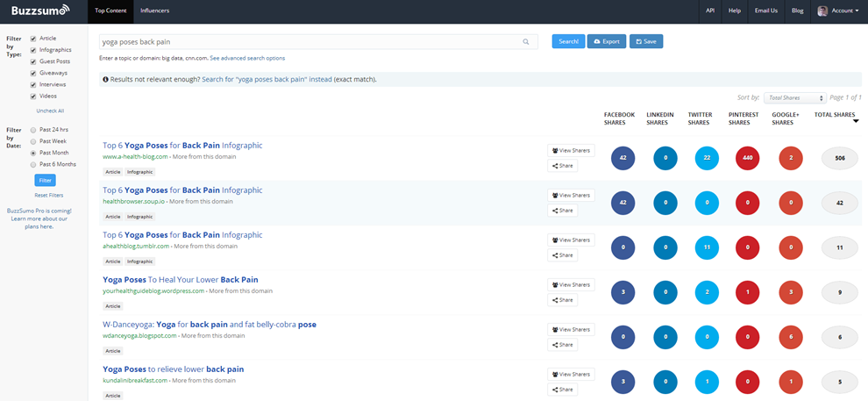Share the yourhealthguideblog.wordpress.com result
The height and width of the screenshot is (401, 868).
coord(562,300)
